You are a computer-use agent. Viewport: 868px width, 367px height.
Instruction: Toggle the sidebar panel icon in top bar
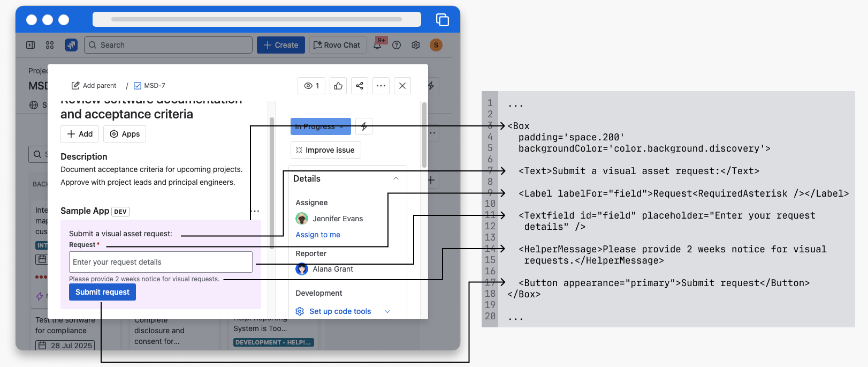tap(31, 45)
